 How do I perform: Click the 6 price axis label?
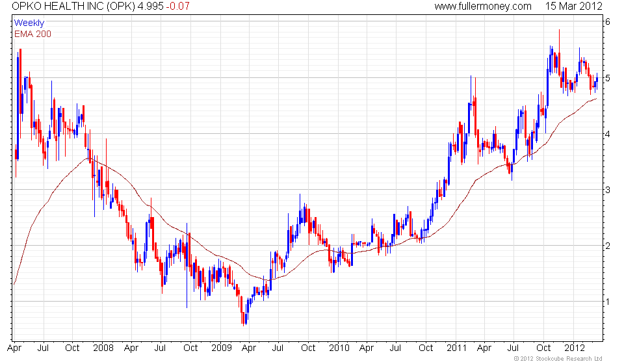point(608,22)
